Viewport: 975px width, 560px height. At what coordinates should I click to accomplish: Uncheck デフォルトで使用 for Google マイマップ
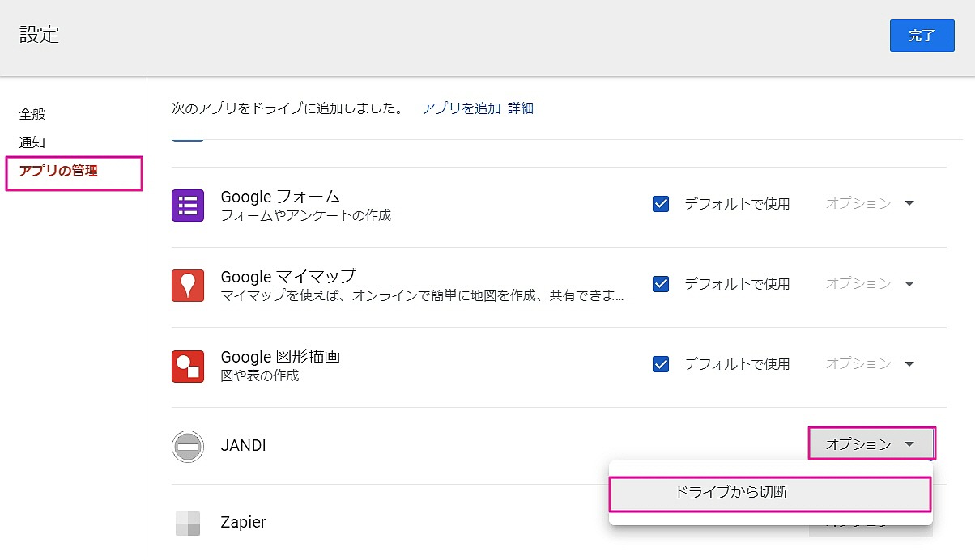661,284
